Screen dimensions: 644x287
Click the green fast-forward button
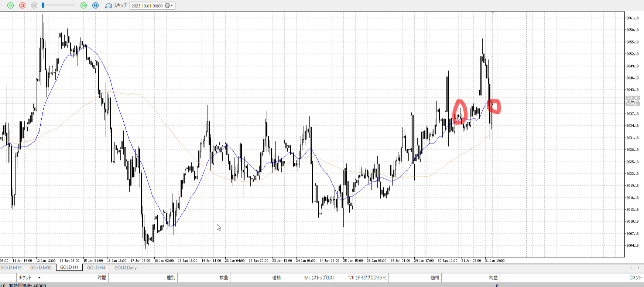84,6
